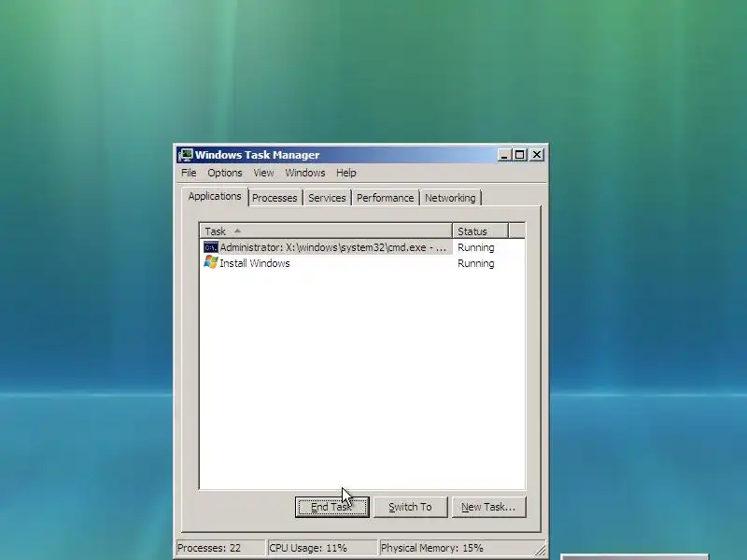The height and width of the screenshot is (560, 747).
Task: Switch to the Processes tab
Action: click(275, 198)
